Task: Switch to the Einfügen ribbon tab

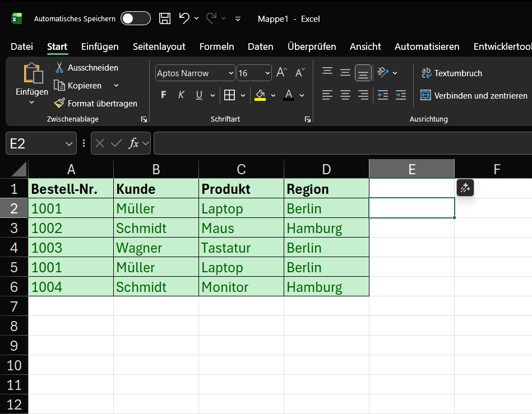Action: point(99,46)
